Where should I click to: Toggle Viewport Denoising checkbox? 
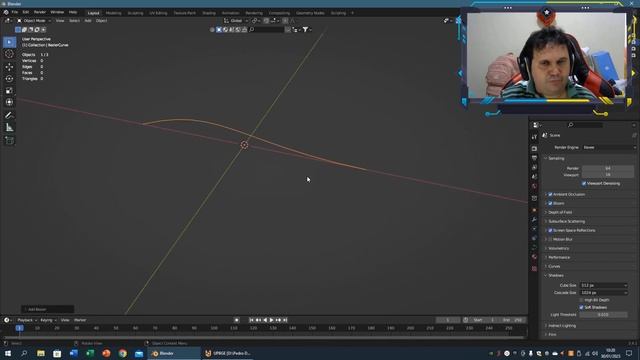(x=584, y=183)
